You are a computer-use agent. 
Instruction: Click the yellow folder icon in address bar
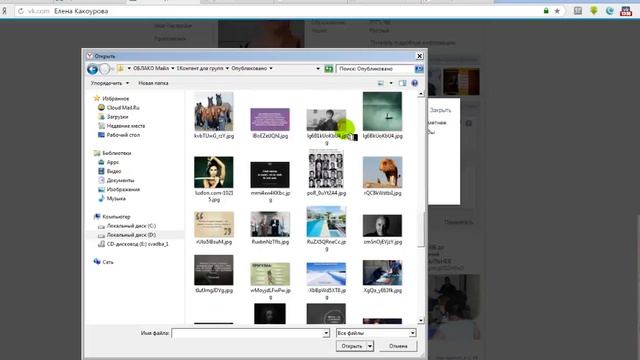(120, 69)
